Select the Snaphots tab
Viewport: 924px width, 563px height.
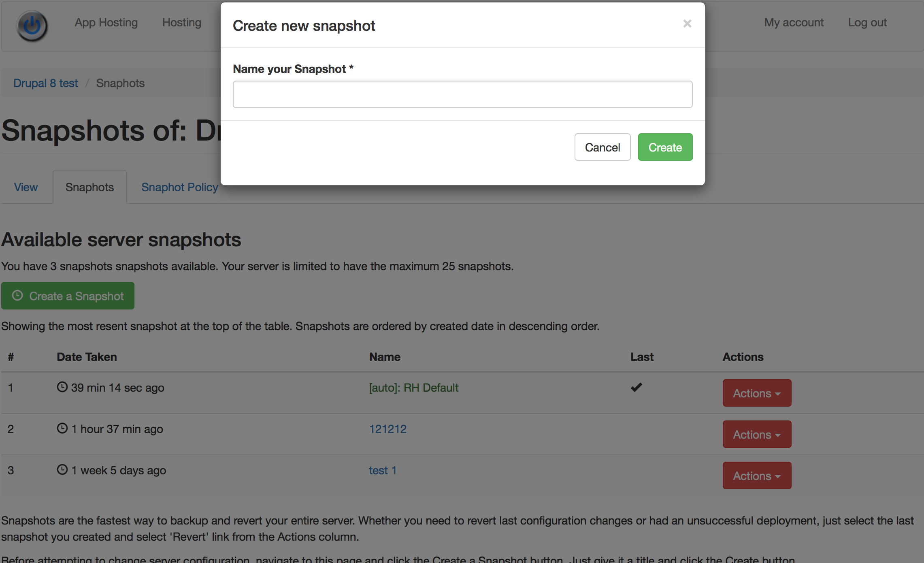pyautogui.click(x=89, y=187)
